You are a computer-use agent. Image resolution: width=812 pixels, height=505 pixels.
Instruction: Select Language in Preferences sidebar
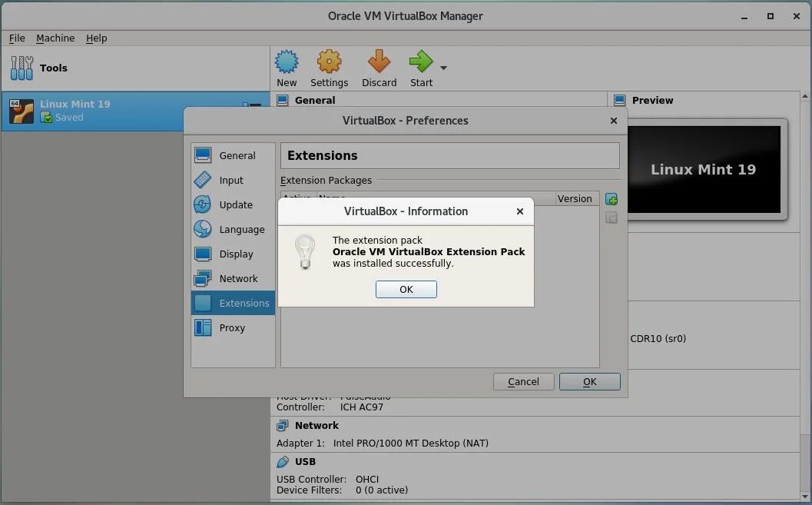coord(233,230)
